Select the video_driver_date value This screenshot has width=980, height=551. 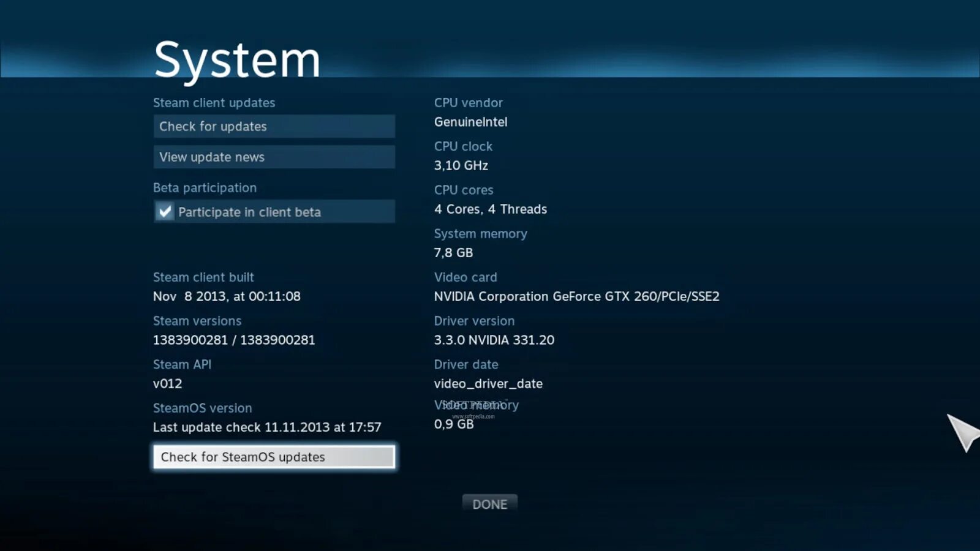tap(488, 383)
